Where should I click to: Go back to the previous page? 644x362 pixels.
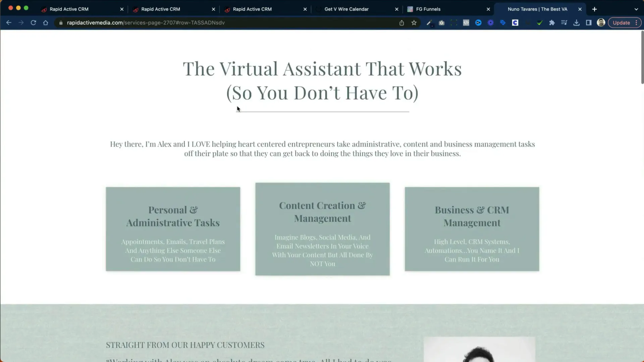point(9,23)
